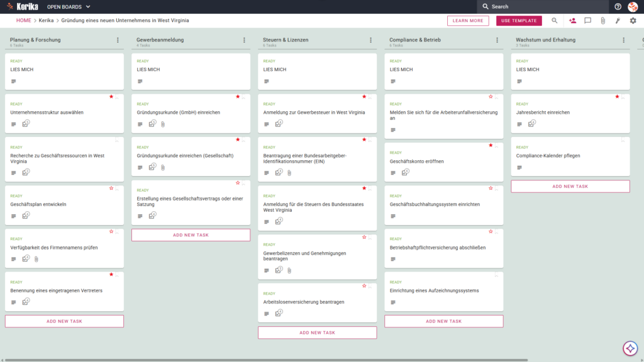Viewport: 644px width, 362px height.
Task: Click the Gewerbeanmeldung column title
Action: (x=160, y=40)
